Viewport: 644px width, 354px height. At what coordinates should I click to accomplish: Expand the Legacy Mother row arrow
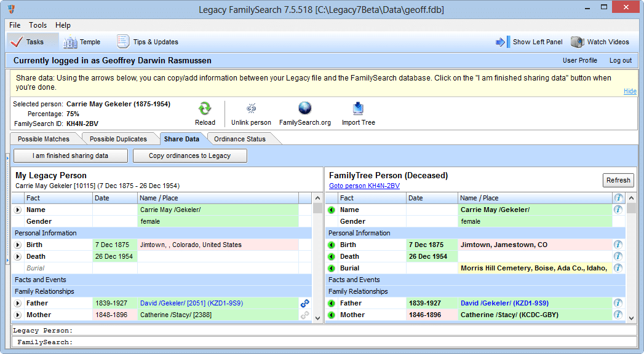[18, 315]
